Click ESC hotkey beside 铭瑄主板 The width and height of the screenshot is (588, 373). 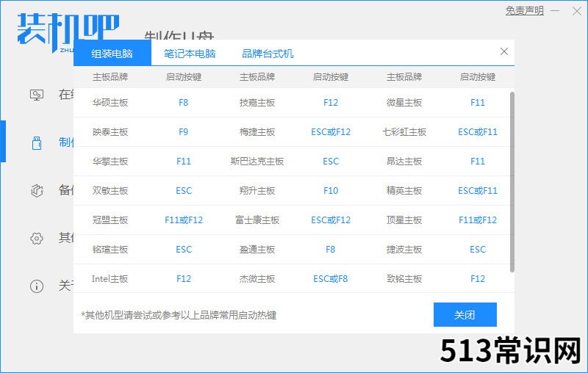(184, 250)
